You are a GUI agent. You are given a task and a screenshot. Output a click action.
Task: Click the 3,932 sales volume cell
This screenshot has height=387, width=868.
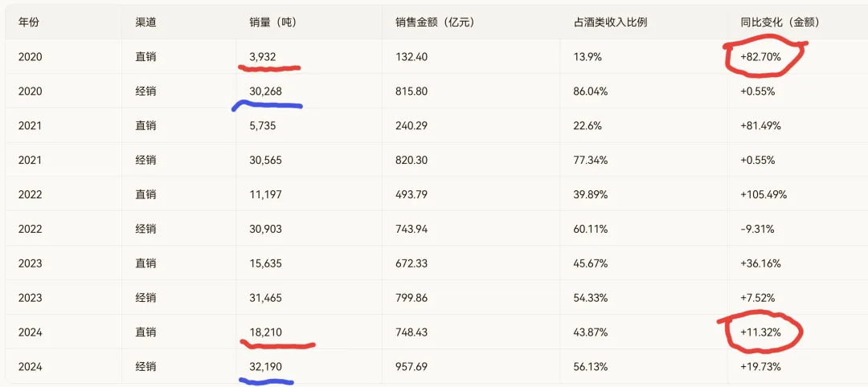262,56
